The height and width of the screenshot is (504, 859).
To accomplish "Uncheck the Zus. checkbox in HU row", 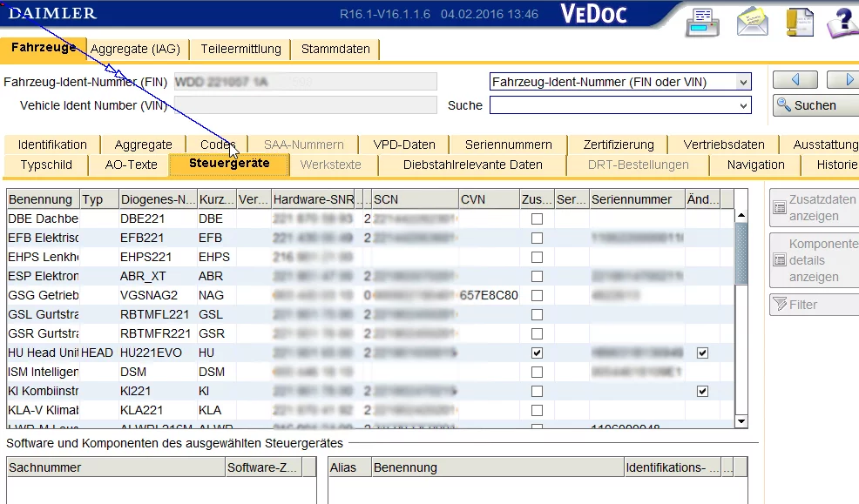I will pyautogui.click(x=537, y=353).
